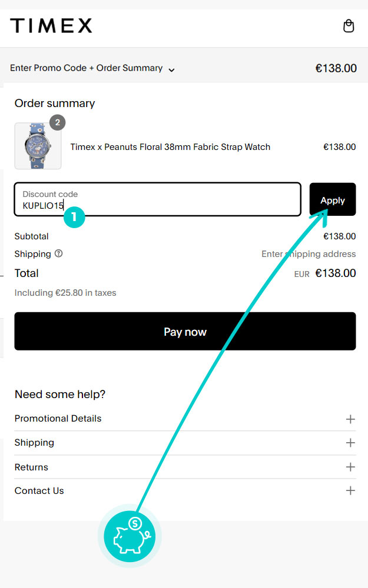Apply the discount code
Viewport: 368px width, 588px height.
[x=333, y=200]
